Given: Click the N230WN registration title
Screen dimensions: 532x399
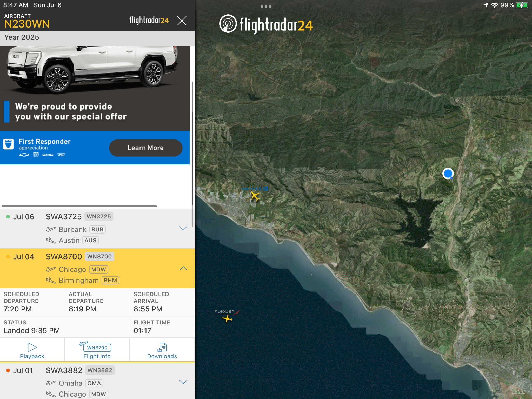Looking at the screenshot, I should tap(27, 24).
